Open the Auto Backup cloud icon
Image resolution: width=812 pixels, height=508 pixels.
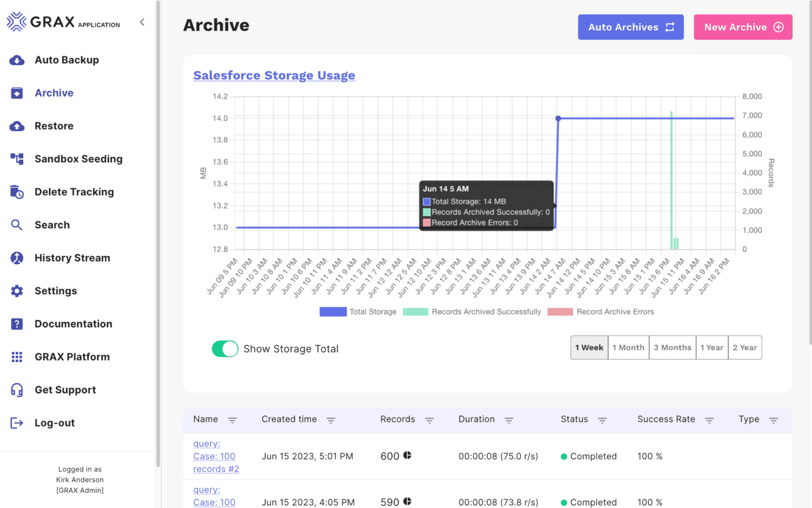pos(16,60)
